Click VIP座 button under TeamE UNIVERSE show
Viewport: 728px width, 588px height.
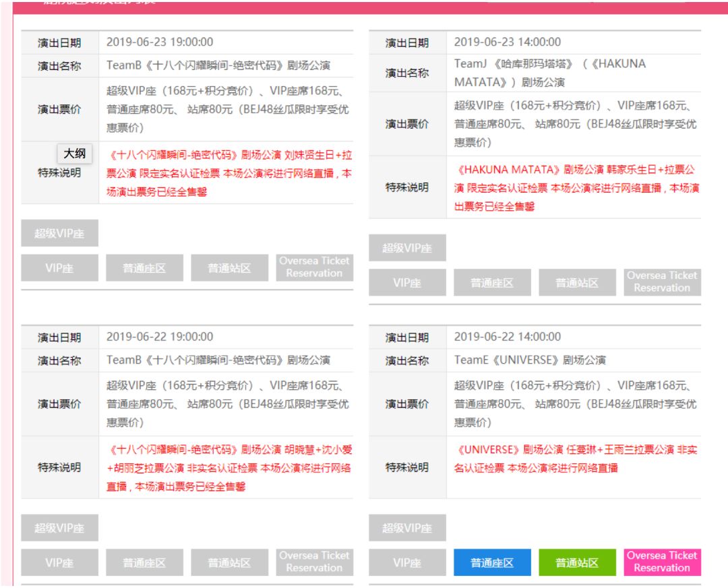[x=407, y=562]
